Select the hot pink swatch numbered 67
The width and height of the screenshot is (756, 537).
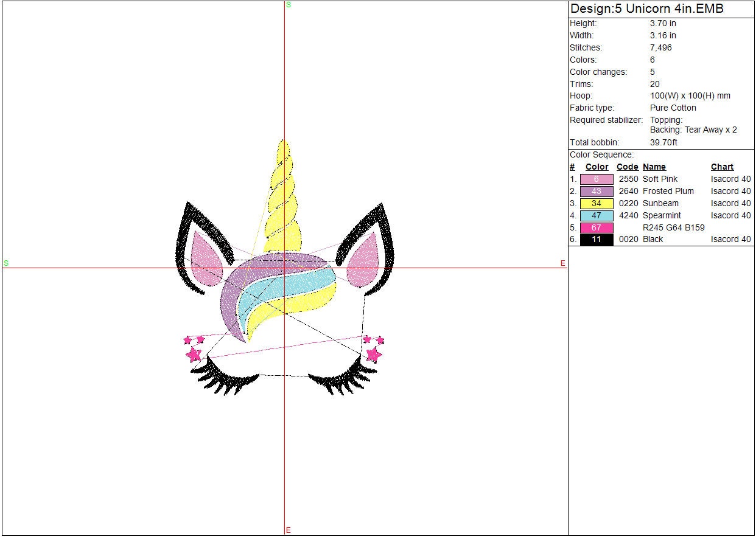tap(596, 227)
